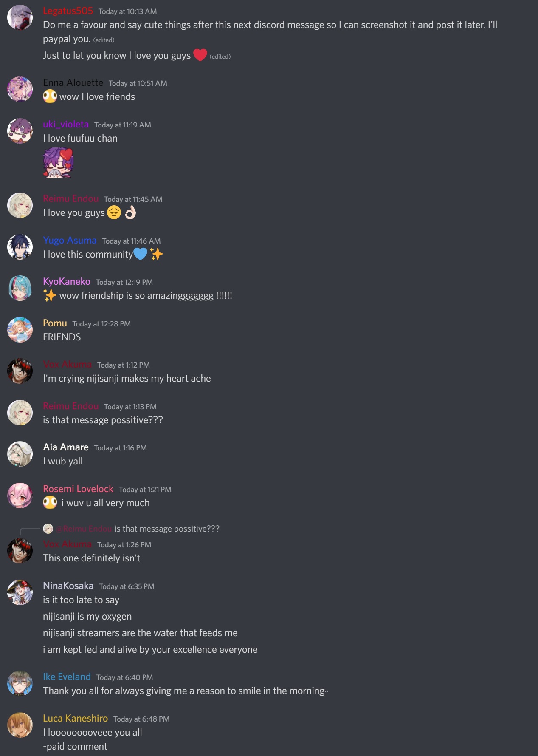The height and width of the screenshot is (756, 538).
Task: Click Luca Kaneshiro's avatar icon
Action: [20, 725]
